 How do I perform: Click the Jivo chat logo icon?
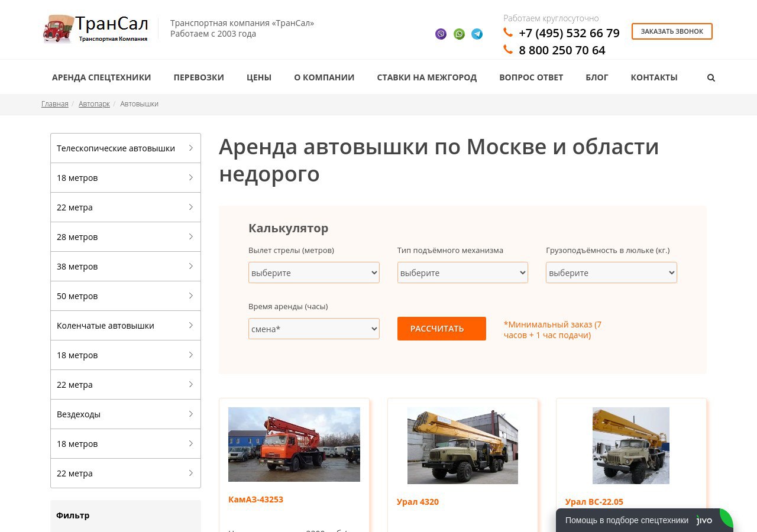point(704,520)
